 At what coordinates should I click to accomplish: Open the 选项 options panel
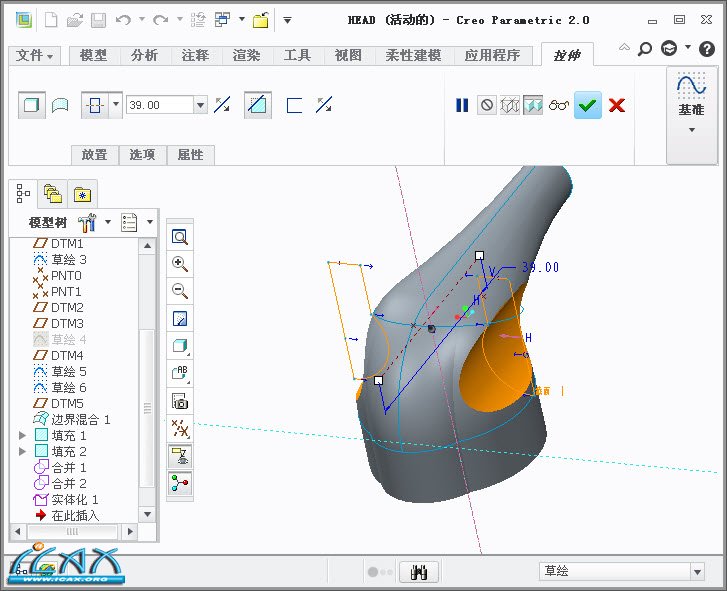(142, 155)
